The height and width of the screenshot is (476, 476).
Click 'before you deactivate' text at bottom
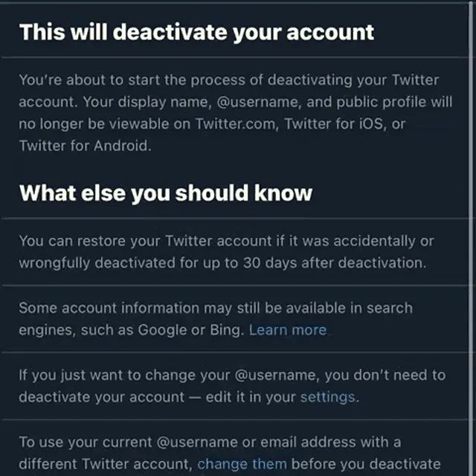(x=365, y=464)
